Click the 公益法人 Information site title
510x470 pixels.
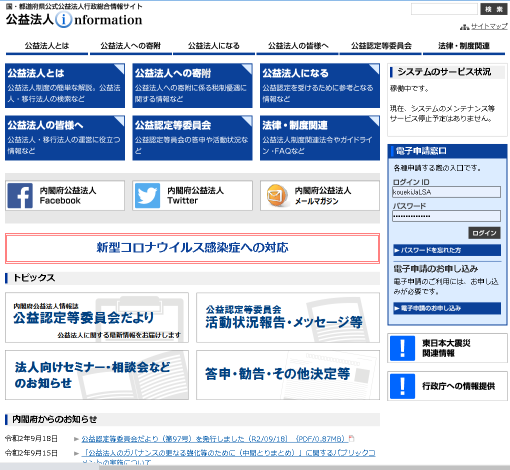point(74,20)
